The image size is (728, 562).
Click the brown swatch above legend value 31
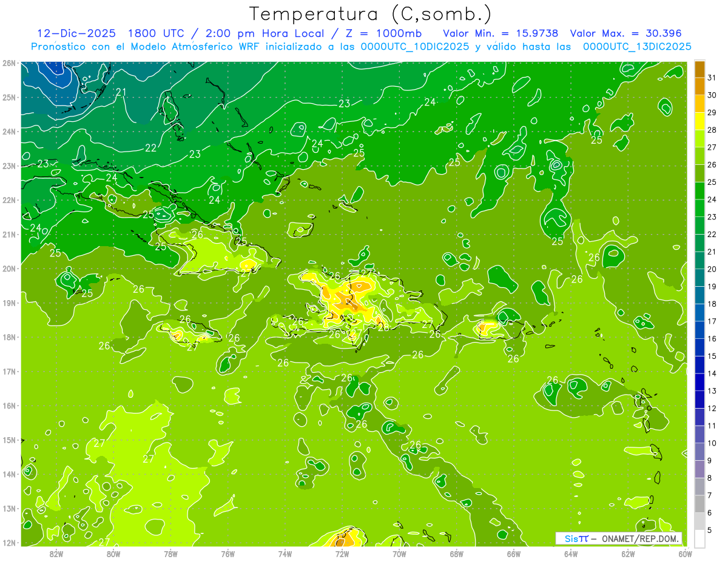pos(699,69)
